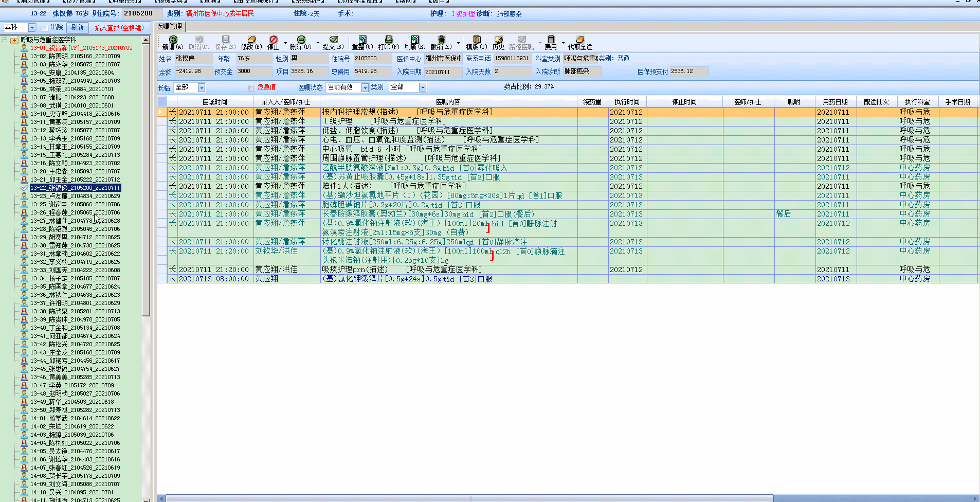Open the 历史 history icon
The width and height of the screenshot is (980, 502).
tap(498, 40)
